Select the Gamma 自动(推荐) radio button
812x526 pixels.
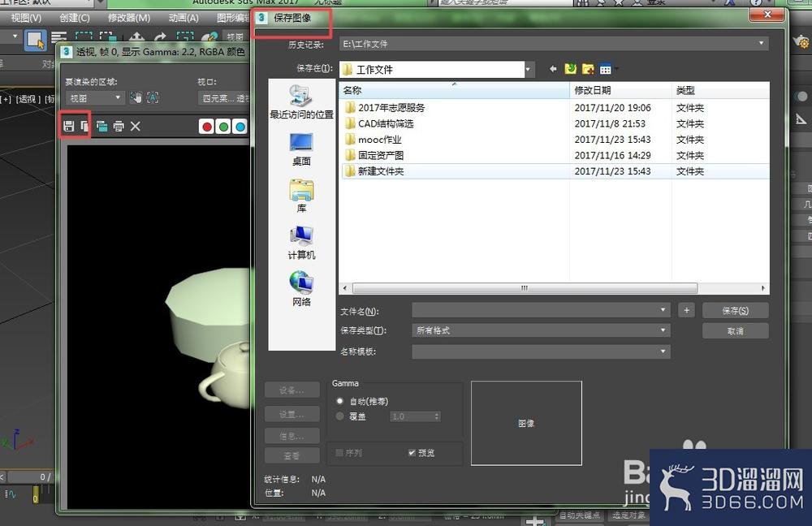pyautogui.click(x=339, y=401)
